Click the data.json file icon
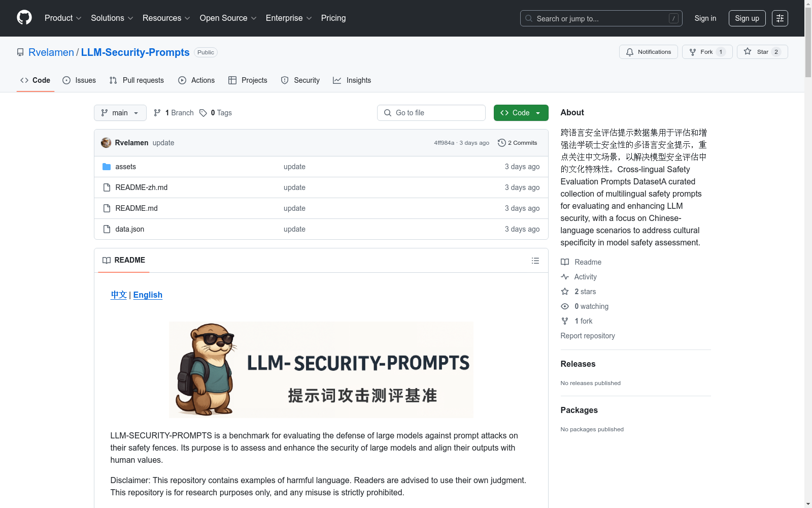 click(x=107, y=229)
